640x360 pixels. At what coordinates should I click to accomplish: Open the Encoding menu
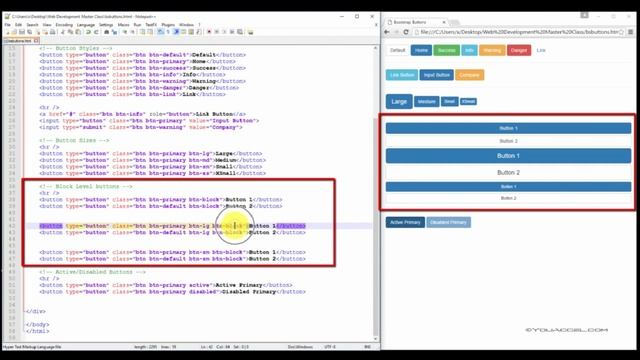point(64,25)
